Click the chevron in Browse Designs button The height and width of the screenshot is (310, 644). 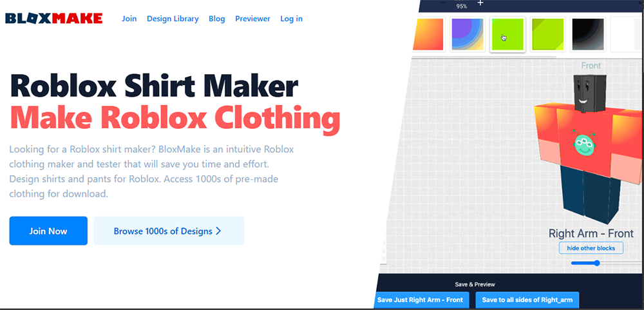point(218,231)
